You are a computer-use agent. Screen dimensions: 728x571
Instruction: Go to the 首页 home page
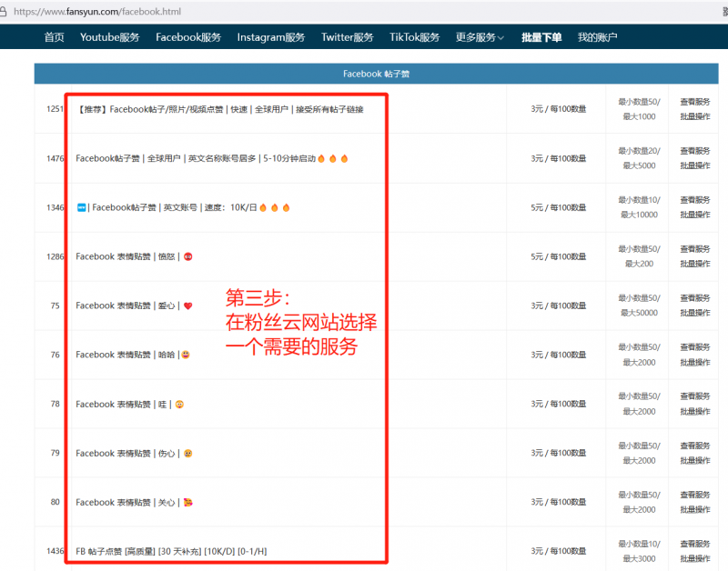coord(54,37)
